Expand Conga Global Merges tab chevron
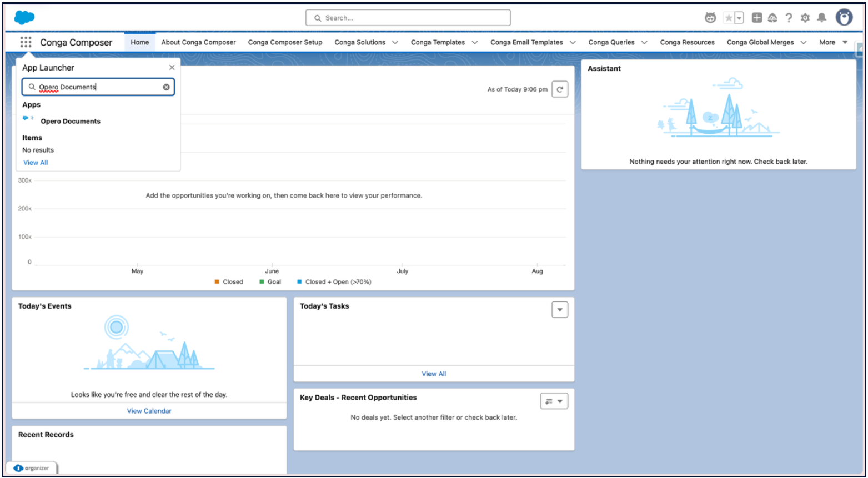868x478 pixels. click(x=804, y=42)
